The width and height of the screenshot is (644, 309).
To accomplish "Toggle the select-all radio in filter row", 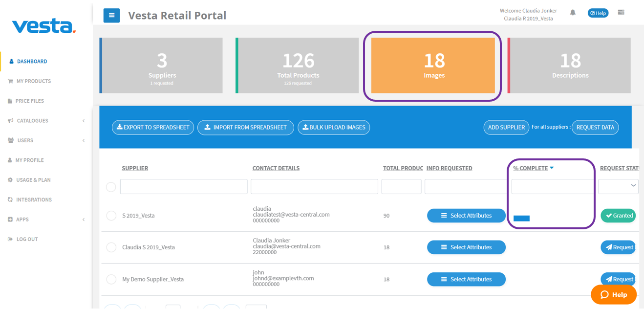I will [111, 187].
